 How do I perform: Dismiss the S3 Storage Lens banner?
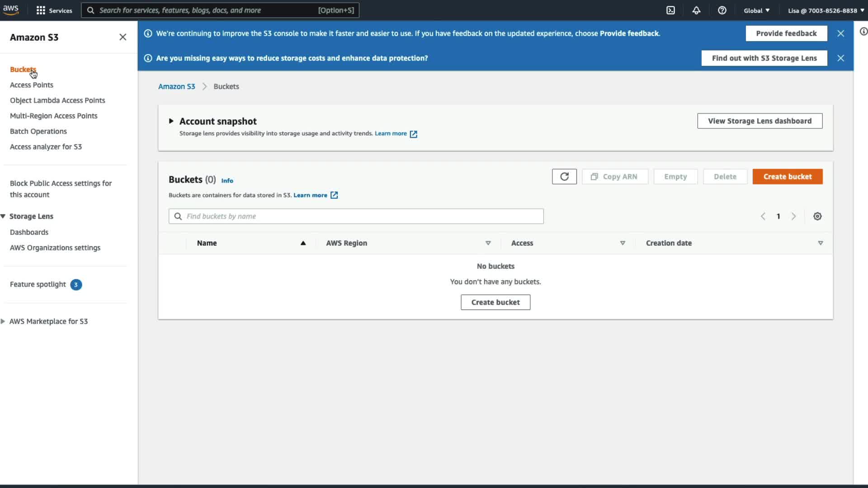coord(840,58)
